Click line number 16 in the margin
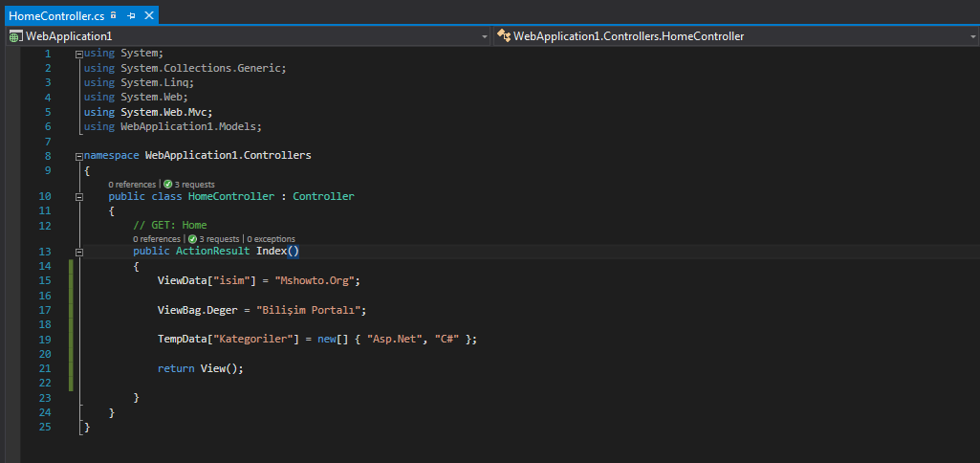 click(x=45, y=295)
